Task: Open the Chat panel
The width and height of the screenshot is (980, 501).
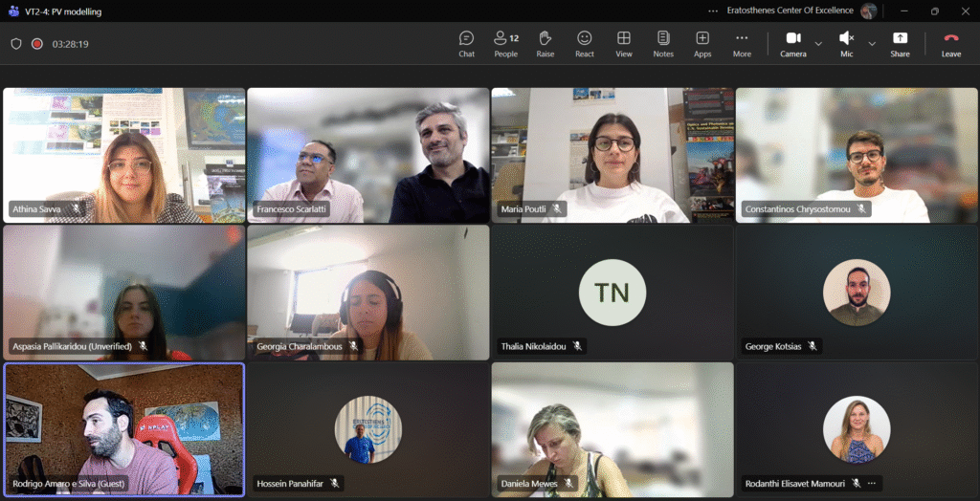Action: click(466, 43)
